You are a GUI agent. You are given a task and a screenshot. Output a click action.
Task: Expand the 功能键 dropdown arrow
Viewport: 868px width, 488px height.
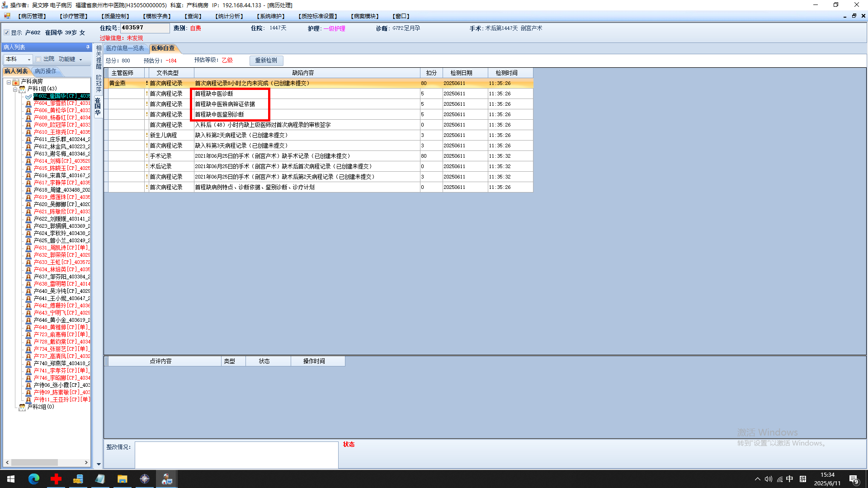(81, 60)
